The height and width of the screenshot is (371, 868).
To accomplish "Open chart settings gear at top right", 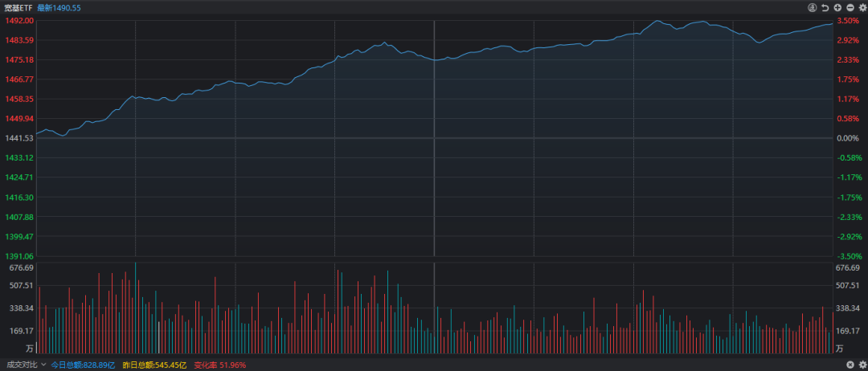I will tap(862, 7).
